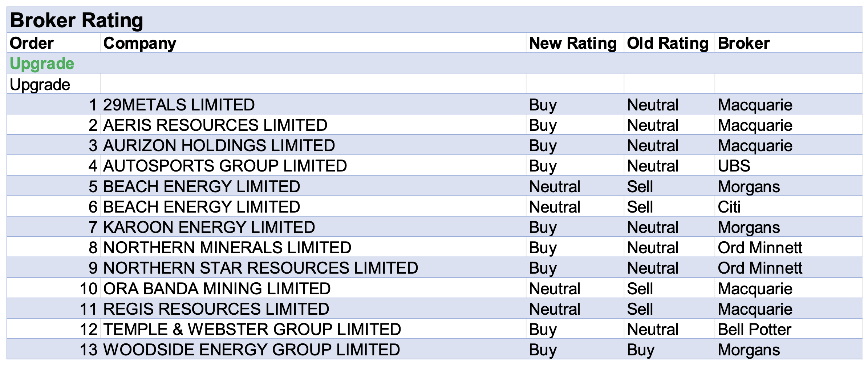Select the Order column header
This screenshot has height=367, width=868.
[32, 43]
